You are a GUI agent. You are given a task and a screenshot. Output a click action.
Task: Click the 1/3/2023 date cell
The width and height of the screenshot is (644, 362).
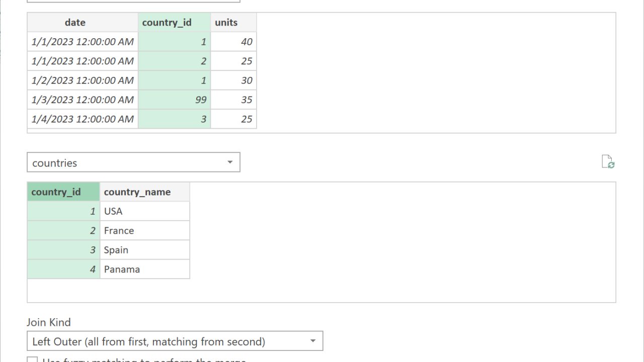(83, 100)
